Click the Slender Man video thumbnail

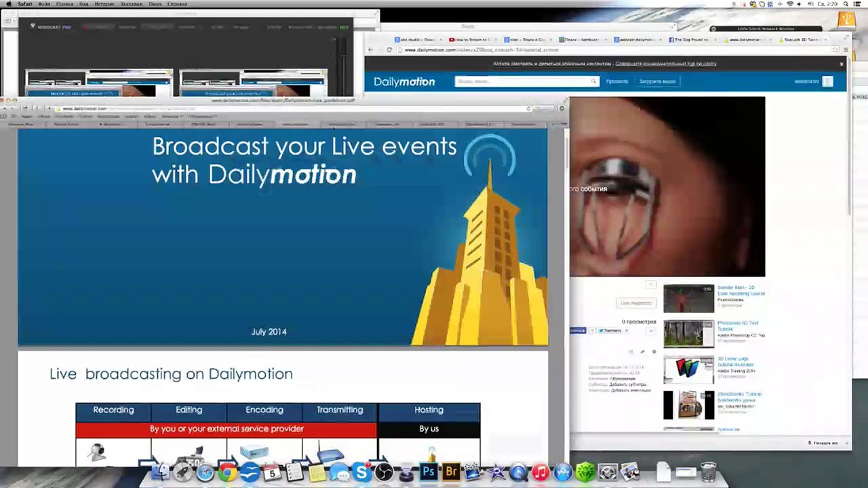coord(688,299)
